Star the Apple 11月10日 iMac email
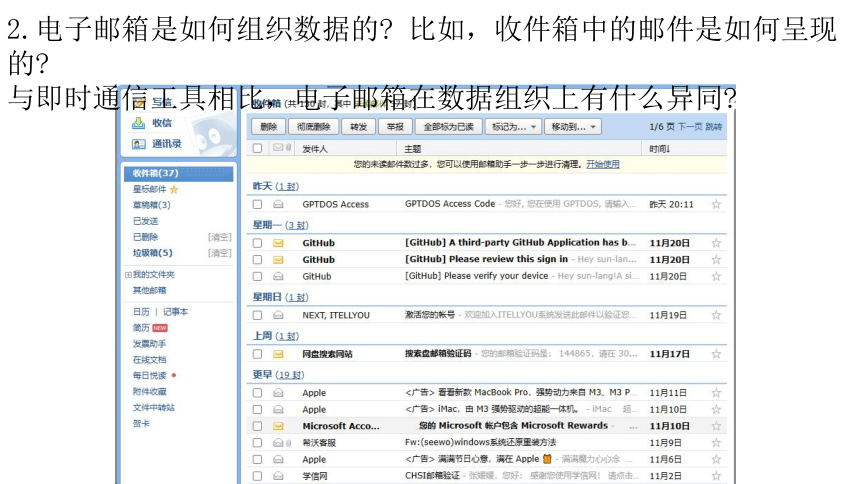Viewport: 860px width, 484px height. point(716,409)
